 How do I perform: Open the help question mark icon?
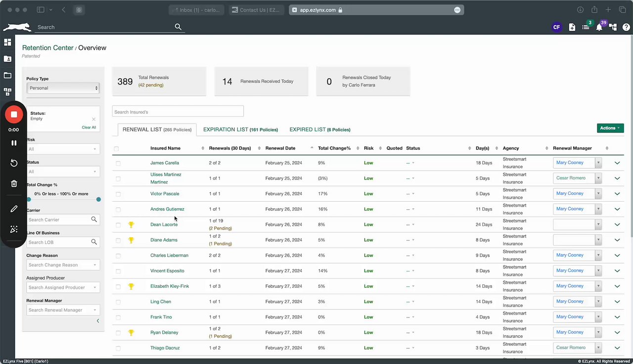(626, 27)
